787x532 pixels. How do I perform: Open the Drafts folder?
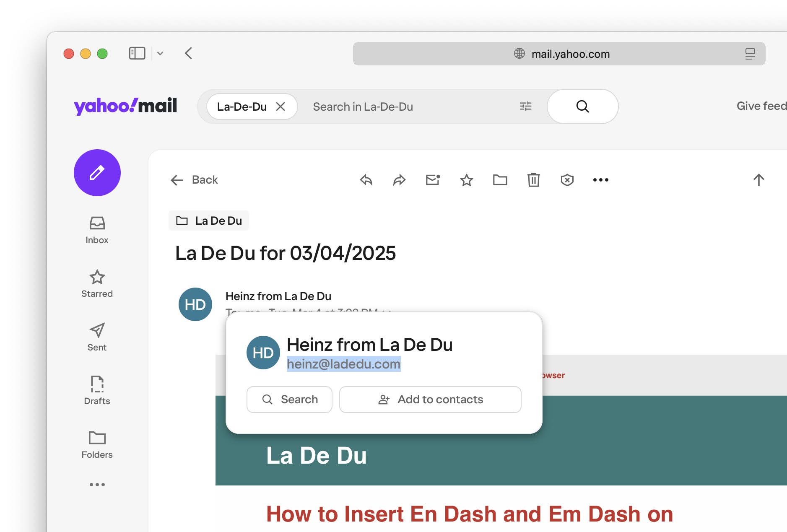click(x=97, y=391)
